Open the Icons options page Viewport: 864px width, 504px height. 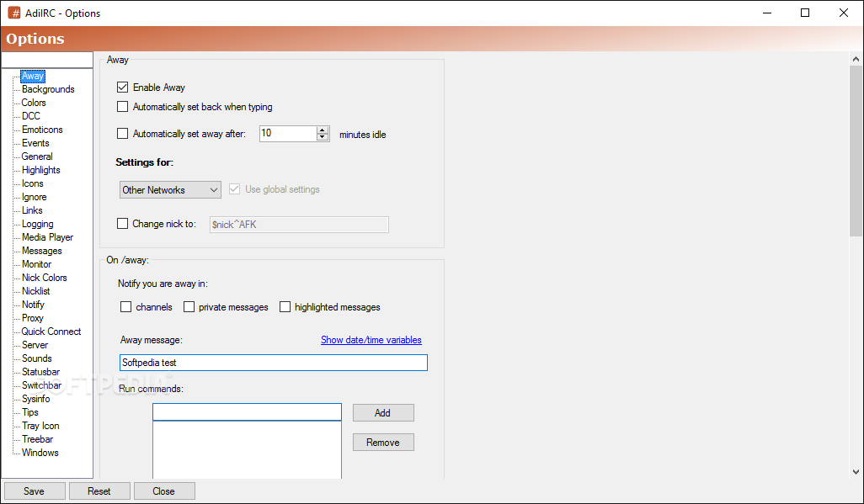coord(32,183)
